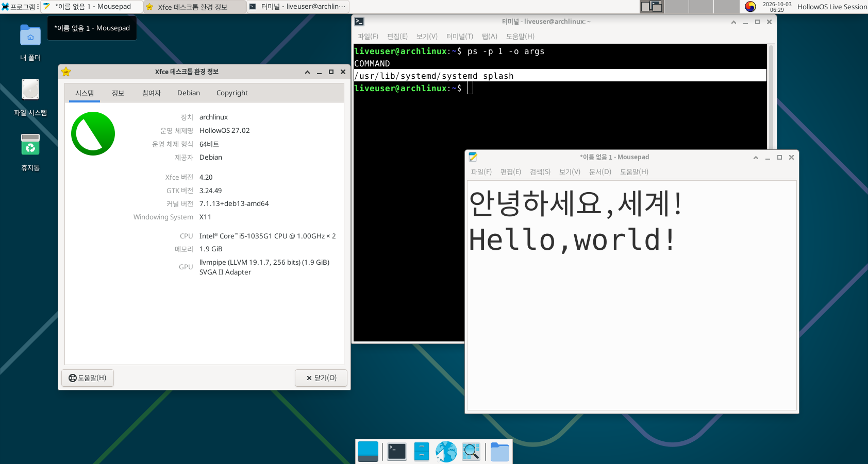This screenshot has width=868, height=464.
Task: Click the green HollowOS logo
Action: pyautogui.click(x=93, y=133)
